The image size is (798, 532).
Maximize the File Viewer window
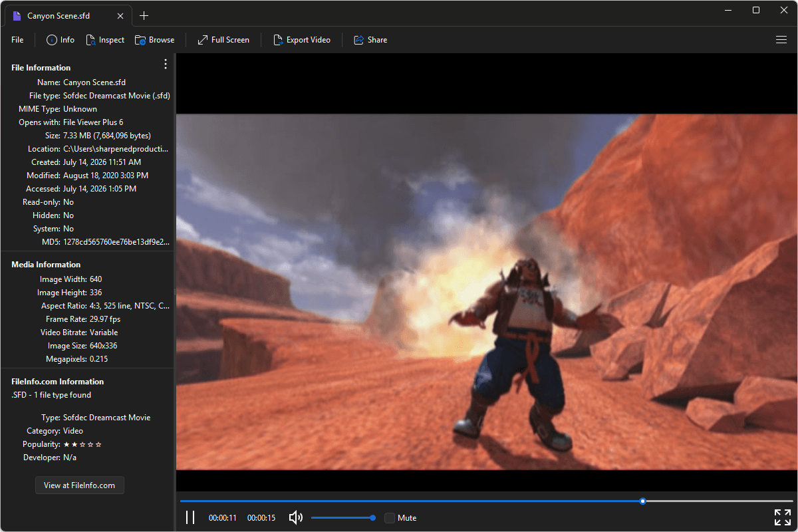point(756,10)
